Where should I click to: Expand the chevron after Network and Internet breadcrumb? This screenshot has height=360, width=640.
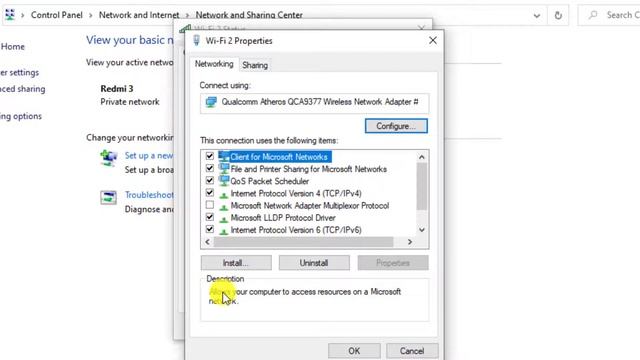pos(187,15)
